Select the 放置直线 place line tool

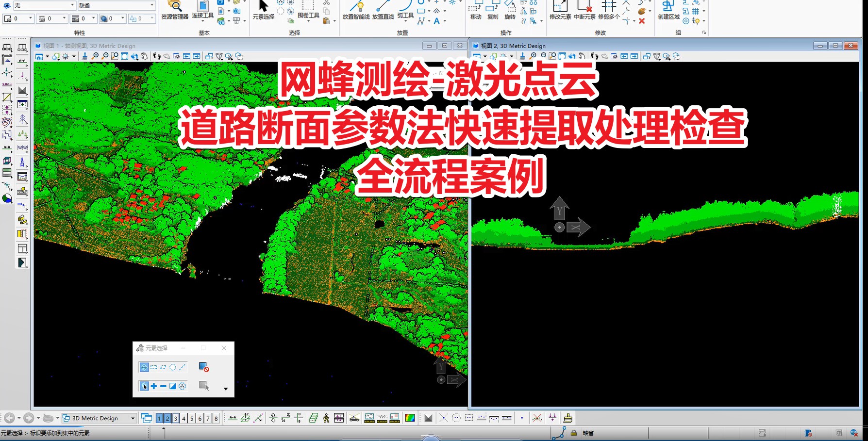pyautogui.click(x=383, y=10)
